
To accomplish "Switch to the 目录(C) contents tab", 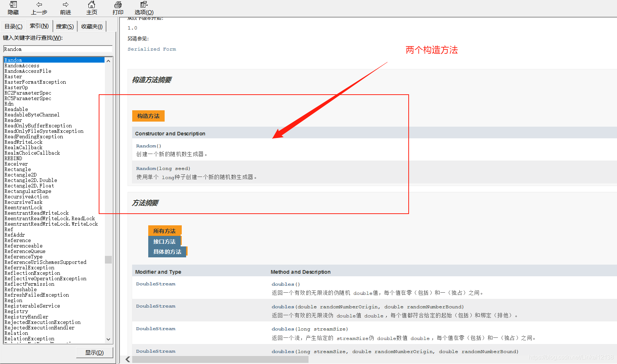I will [13, 27].
